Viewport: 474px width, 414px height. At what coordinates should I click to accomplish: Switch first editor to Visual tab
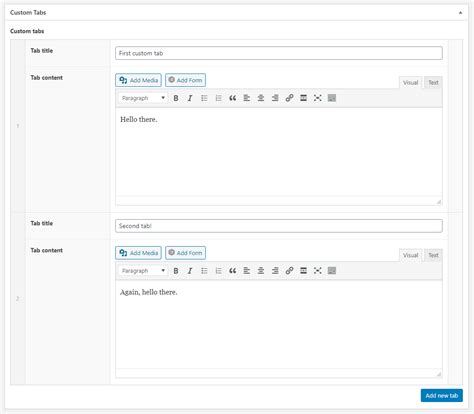pyautogui.click(x=410, y=83)
